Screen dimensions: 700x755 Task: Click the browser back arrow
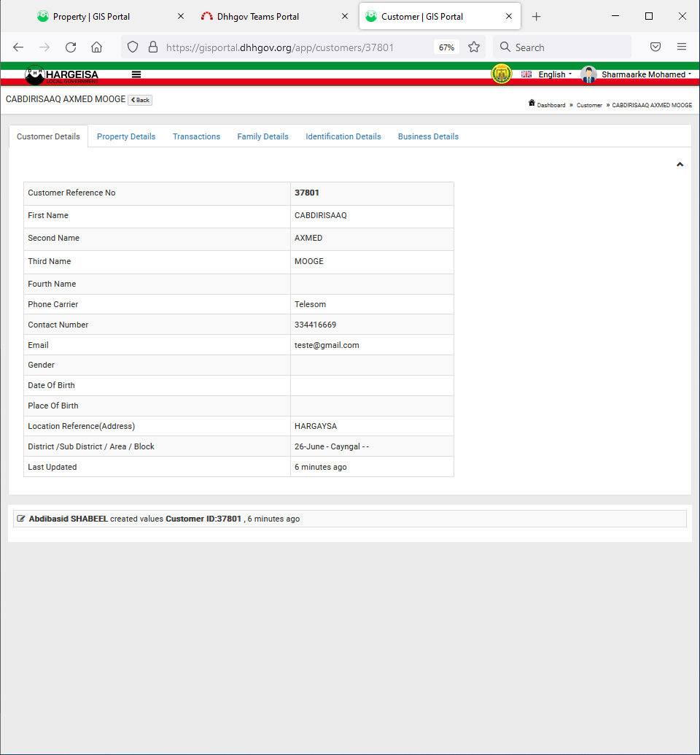18,47
